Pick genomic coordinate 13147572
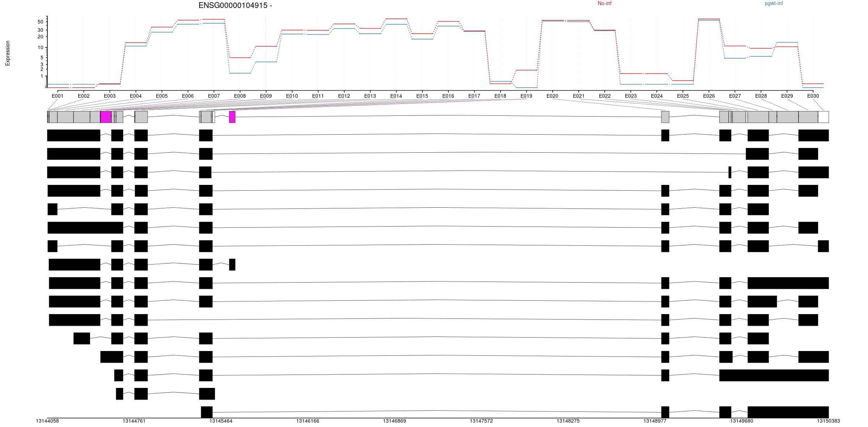Viewport: 868px width, 427px height. [x=481, y=421]
